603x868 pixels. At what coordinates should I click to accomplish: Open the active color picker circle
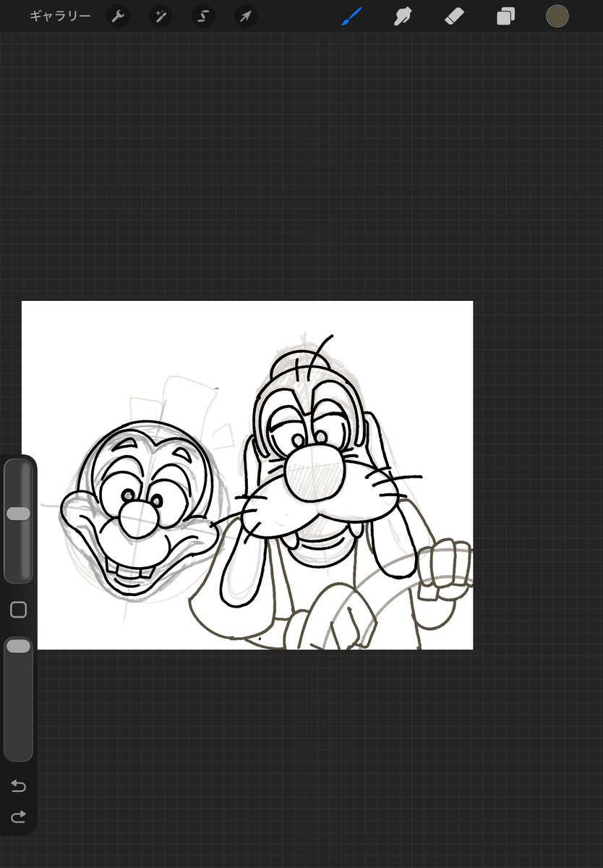click(x=557, y=16)
